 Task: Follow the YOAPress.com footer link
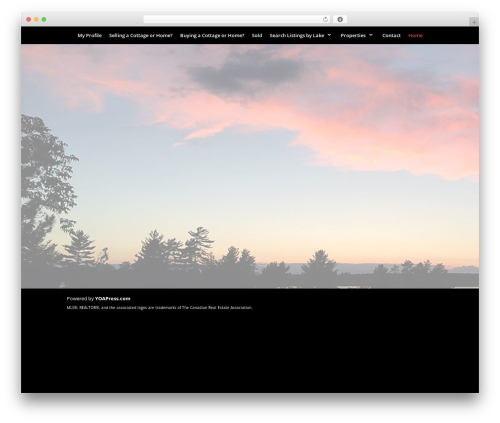click(113, 299)
